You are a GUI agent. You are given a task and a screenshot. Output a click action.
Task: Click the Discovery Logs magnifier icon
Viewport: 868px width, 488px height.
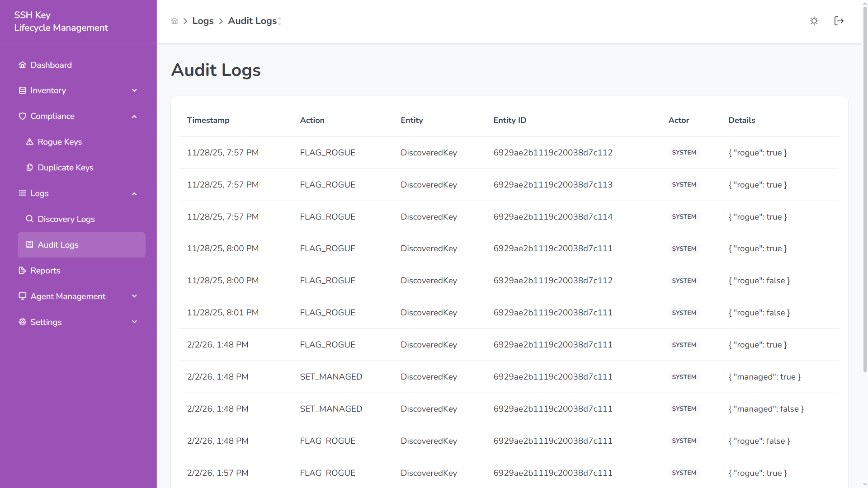point(30,219)
